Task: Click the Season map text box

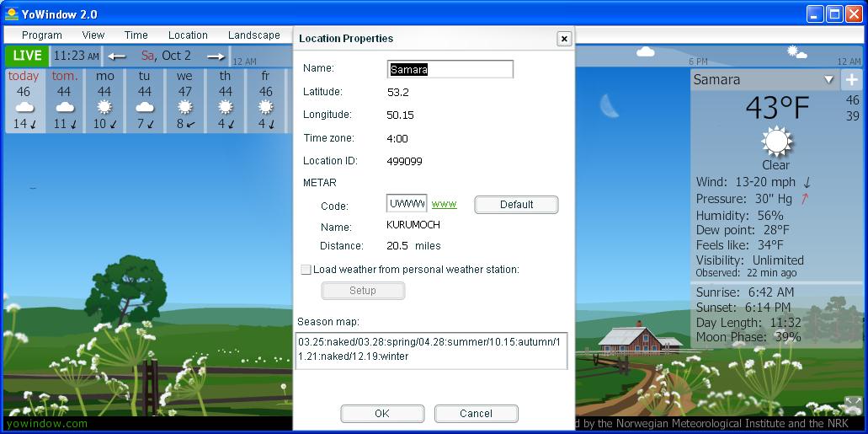Action: point(432,351)
